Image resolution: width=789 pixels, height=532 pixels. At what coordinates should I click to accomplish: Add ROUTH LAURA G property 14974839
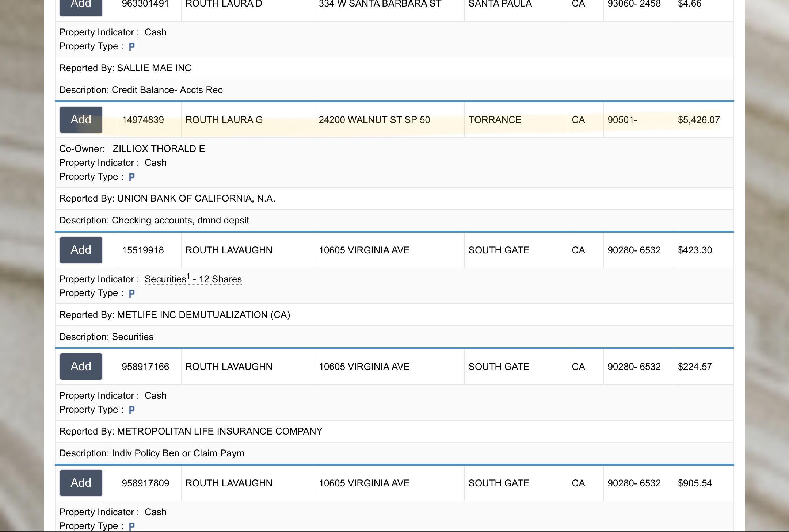pyautogui.click(x=81, y=120)
